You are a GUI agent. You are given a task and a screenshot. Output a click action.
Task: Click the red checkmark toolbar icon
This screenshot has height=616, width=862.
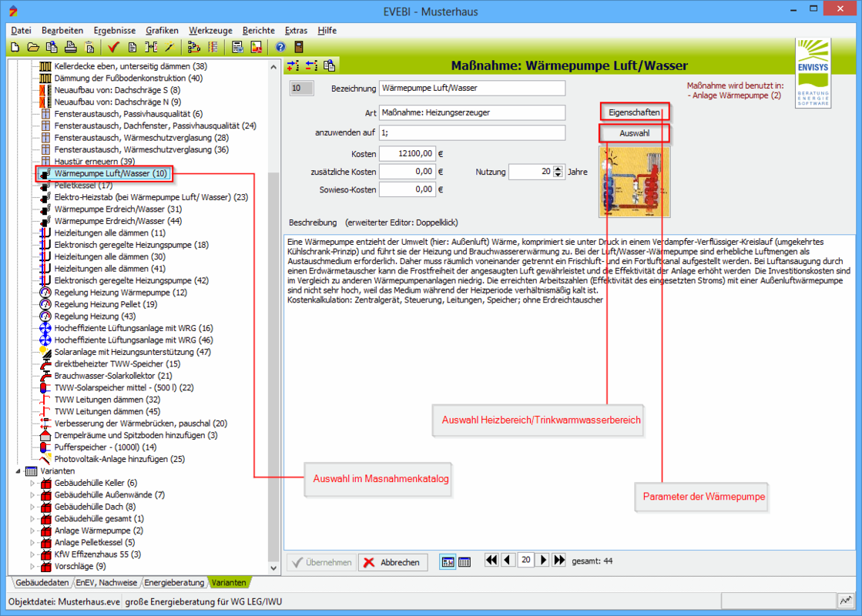[113, 47]
